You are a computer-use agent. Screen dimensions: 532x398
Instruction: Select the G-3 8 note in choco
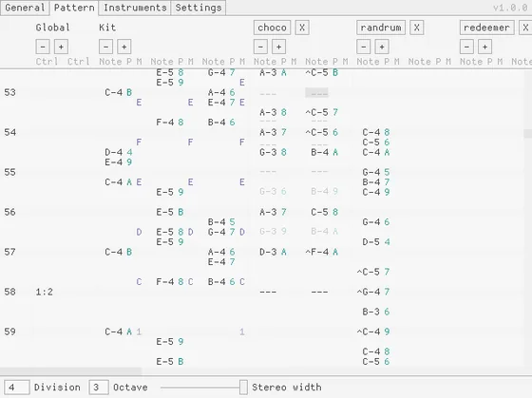(x=274, y=152)
